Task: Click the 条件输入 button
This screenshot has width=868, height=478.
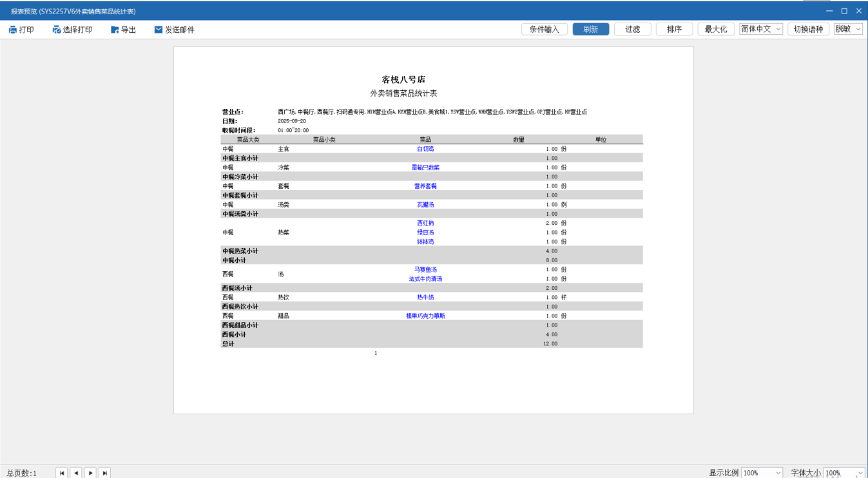Action: [545, 29]
